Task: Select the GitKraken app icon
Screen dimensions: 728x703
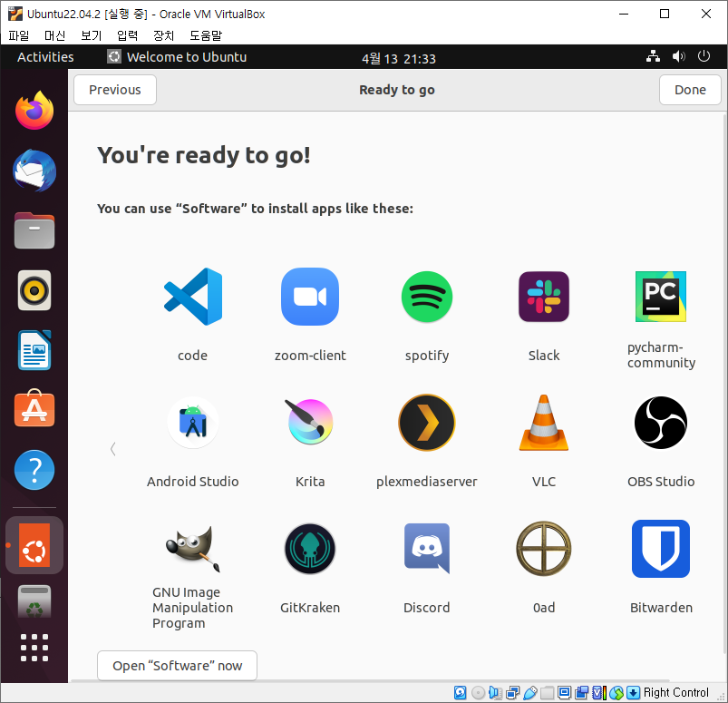Action: point(310,549)
